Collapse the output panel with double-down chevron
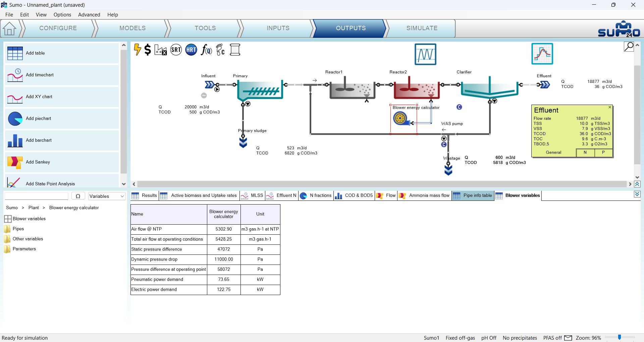644x342 pixels. click(637, 194)
